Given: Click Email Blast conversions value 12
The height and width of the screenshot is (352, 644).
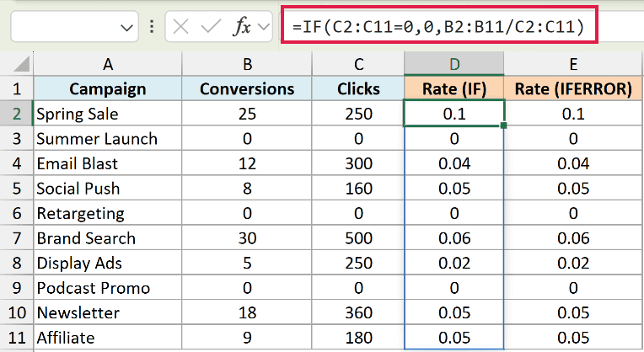Looking at the screenshot, I should pos(247,163).
